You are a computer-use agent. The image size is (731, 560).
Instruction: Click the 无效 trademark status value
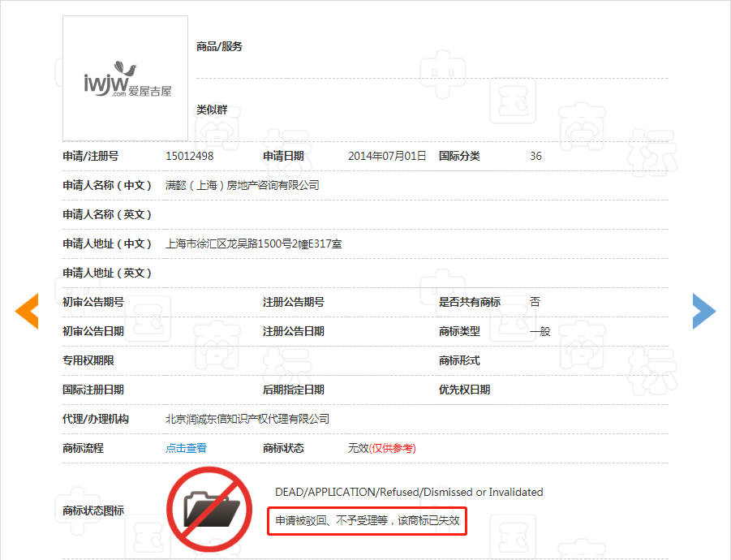pyautogui.click(x=358, y=448)
